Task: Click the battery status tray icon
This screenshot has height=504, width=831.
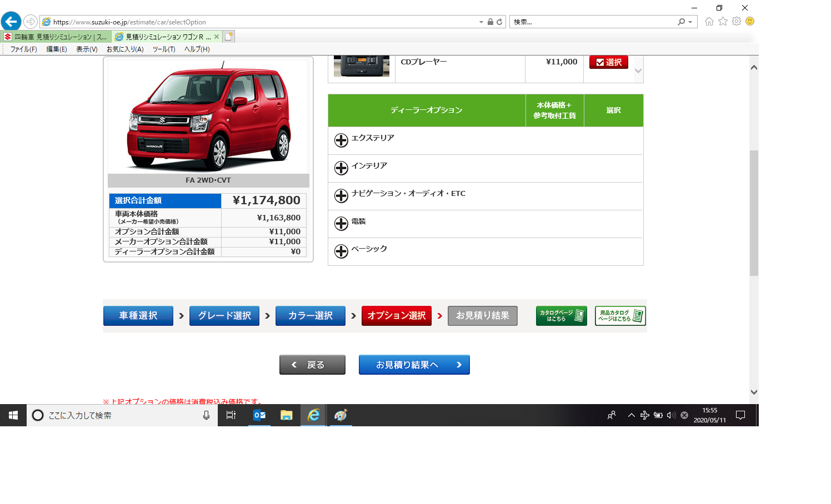Action: pyautogui.click(x=658, y=415)
